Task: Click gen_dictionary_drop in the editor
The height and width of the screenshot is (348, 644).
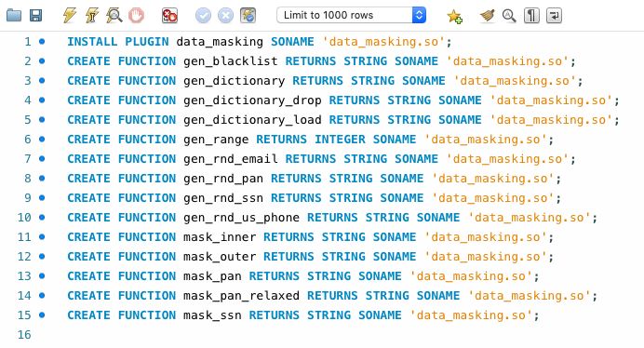Action: click(252, 100)
